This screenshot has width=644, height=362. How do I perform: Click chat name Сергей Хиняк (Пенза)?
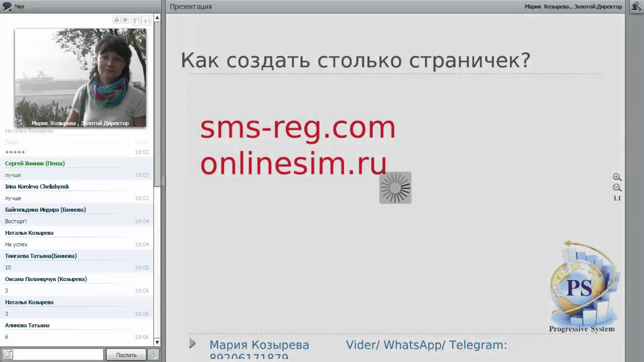(x=35, y=163)
